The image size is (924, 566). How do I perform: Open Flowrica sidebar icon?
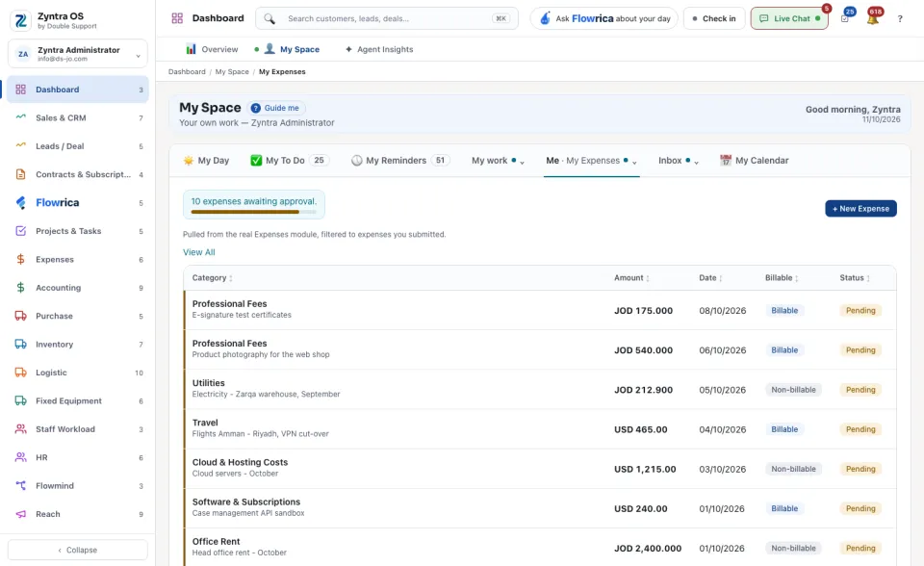20,203
